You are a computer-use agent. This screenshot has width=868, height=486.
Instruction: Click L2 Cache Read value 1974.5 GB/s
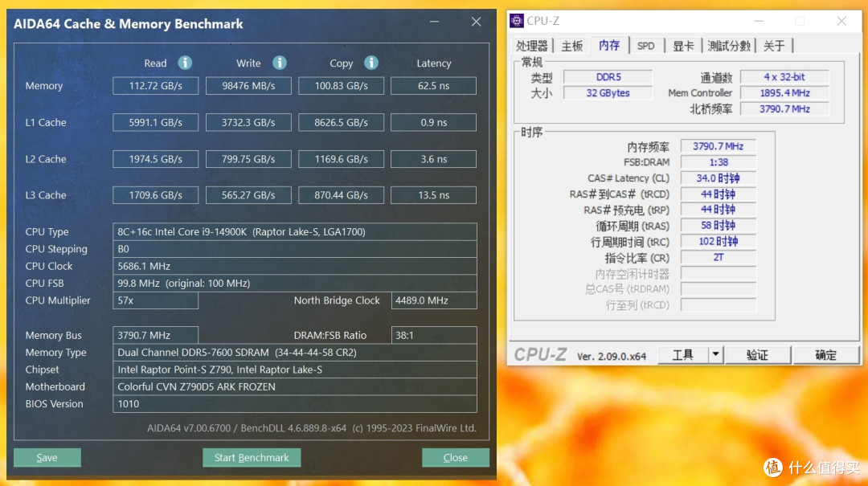156,159
